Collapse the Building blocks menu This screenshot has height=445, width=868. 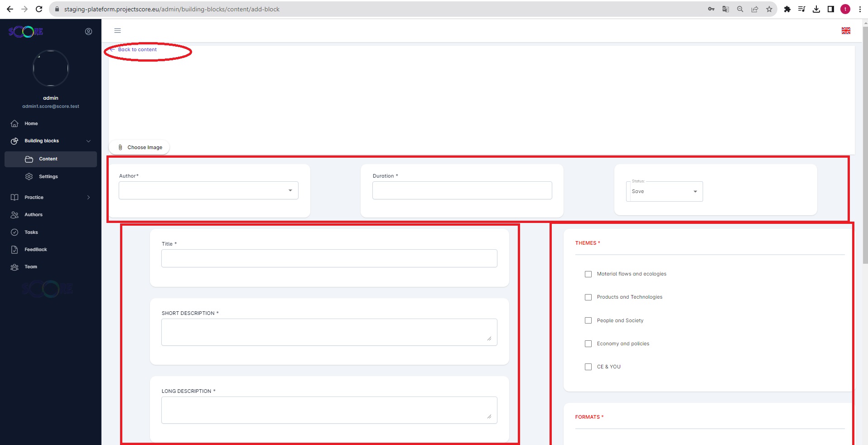click(88, 141)
